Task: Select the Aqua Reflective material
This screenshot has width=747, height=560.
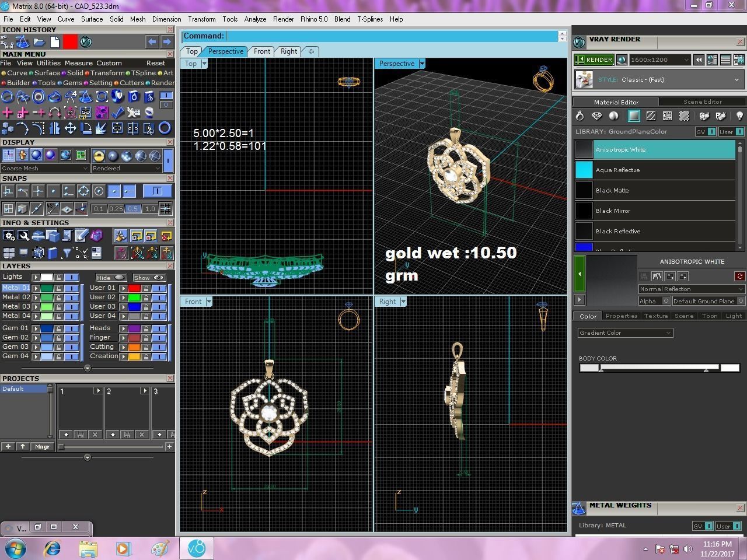Action: pos(655,170)
